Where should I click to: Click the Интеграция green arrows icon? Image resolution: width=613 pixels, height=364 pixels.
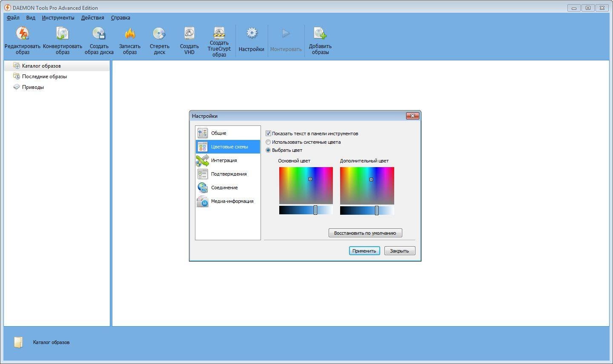[x=202, y=160]
